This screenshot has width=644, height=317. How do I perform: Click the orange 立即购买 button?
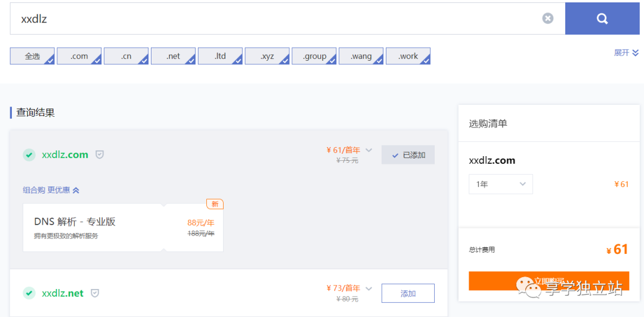(x=549, y=281)
